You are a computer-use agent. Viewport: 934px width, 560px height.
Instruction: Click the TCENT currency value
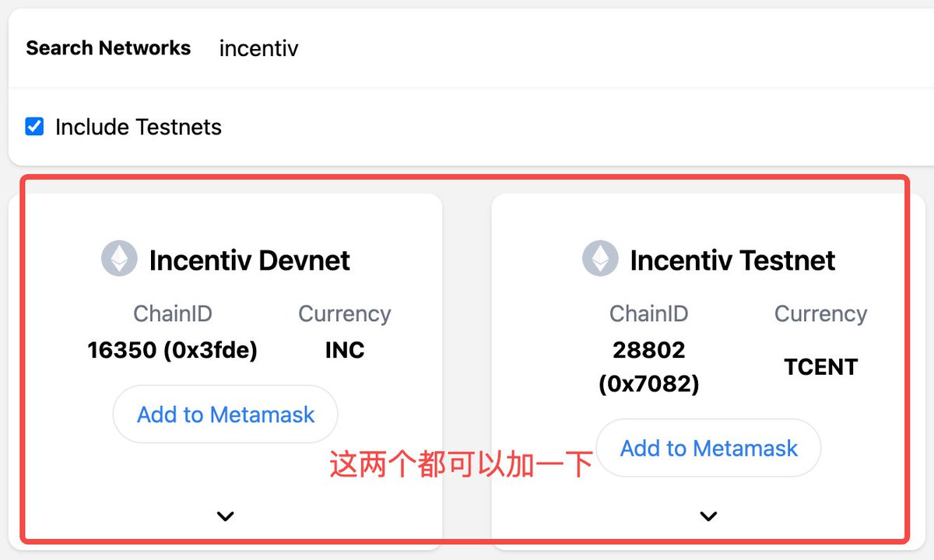[820, 367]
